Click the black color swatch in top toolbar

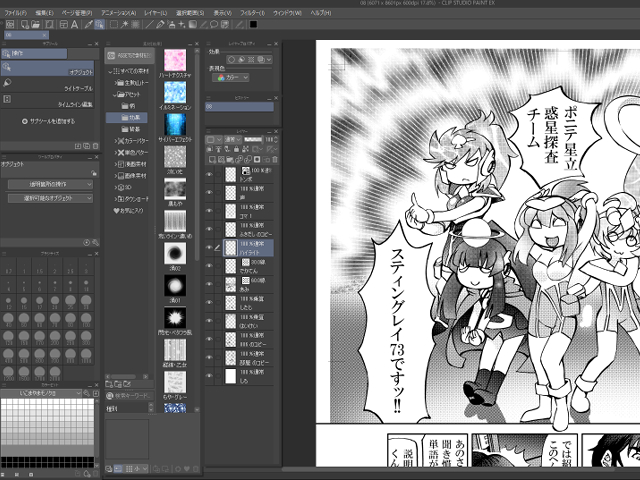click(x=253, y=23)
